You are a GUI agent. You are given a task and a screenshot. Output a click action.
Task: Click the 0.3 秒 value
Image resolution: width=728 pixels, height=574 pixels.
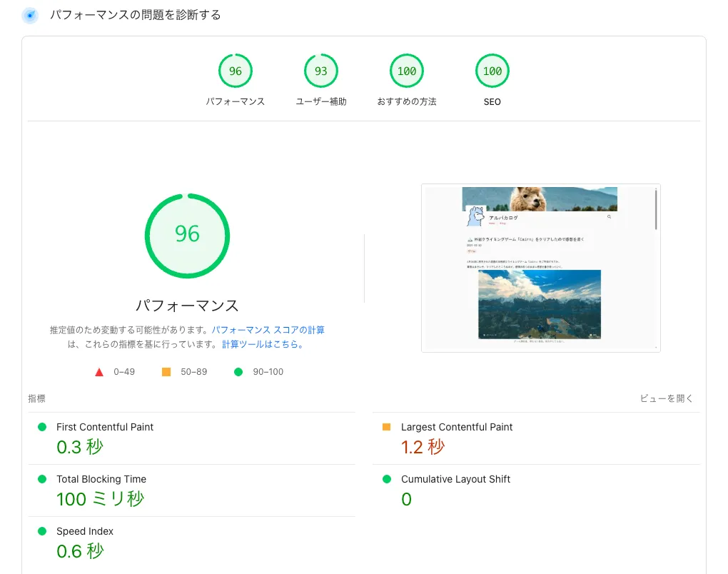(80, 447)
